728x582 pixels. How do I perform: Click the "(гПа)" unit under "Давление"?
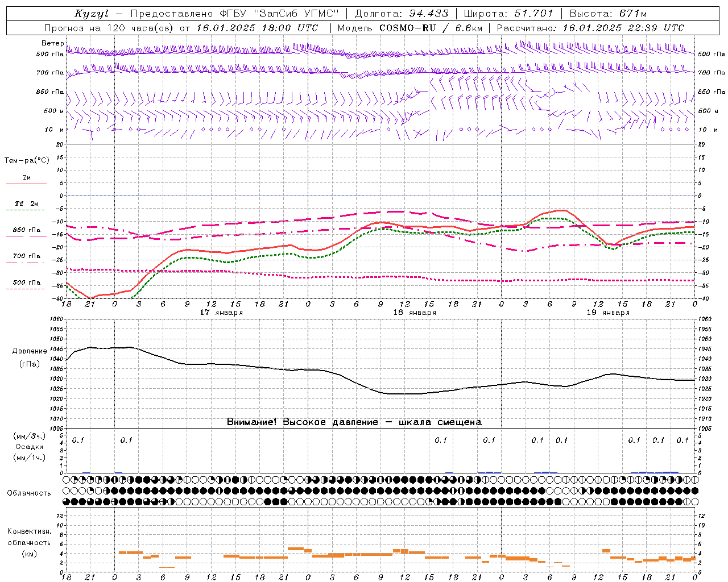click(30, 364)
